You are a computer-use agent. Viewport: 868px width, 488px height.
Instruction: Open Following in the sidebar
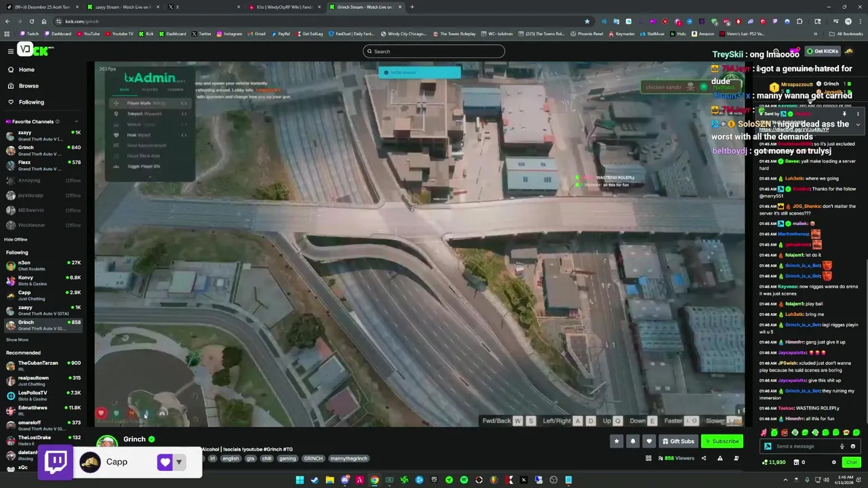pyautogui.click(x=31, y=102)
